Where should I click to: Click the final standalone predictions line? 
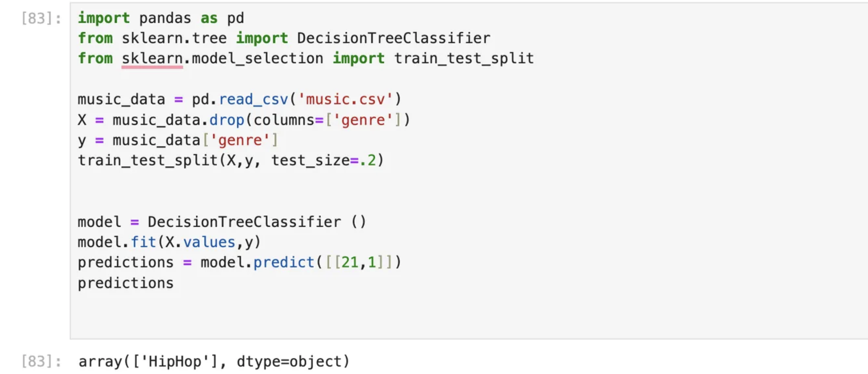pos(125,283)
